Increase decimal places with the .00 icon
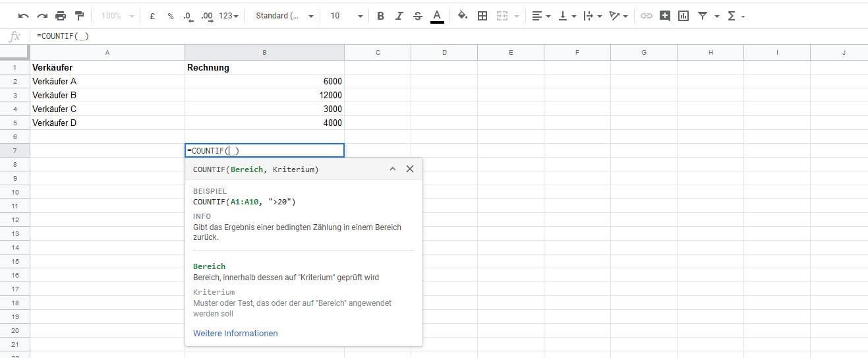 click(207, 16)
